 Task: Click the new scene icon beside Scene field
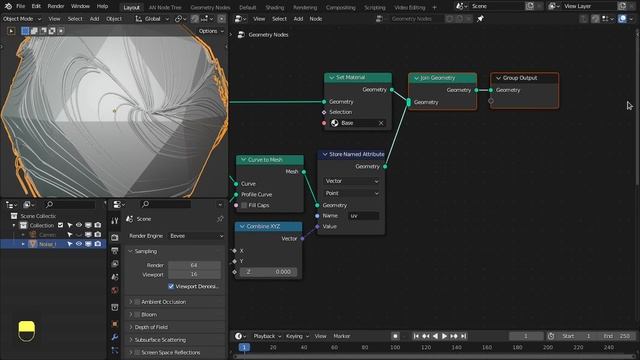tap(530, 6)
